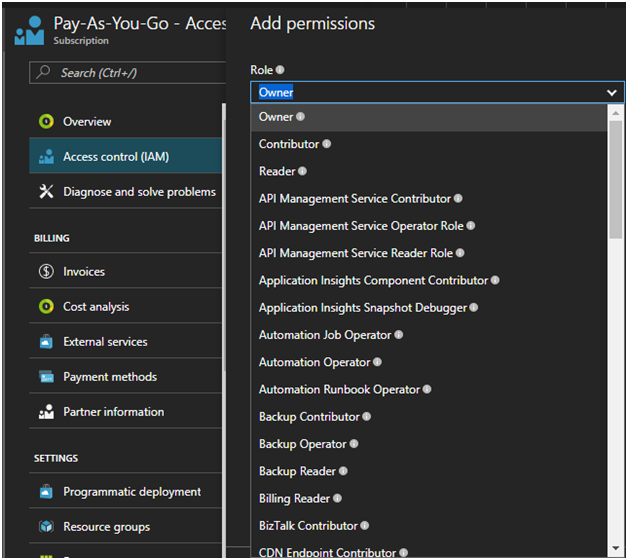This screenshot has height=560, width=628.
Task: Click the Invoices dollar icon
Action: (46, 272)
